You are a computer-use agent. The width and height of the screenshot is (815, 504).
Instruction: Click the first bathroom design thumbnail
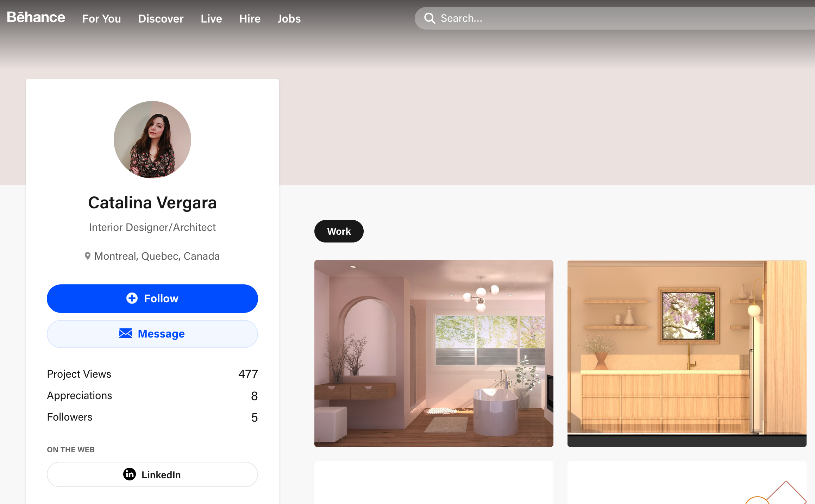(x=433, y=353)
